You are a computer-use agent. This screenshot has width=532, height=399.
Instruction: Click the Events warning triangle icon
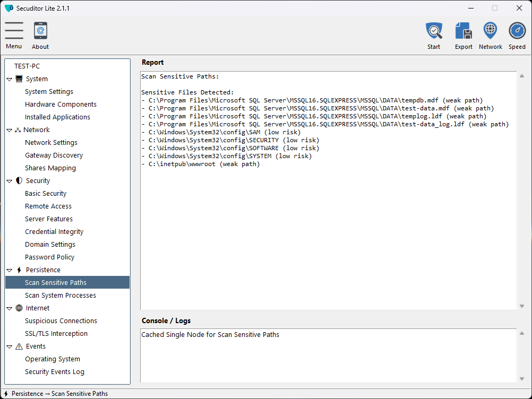(19, 346)
